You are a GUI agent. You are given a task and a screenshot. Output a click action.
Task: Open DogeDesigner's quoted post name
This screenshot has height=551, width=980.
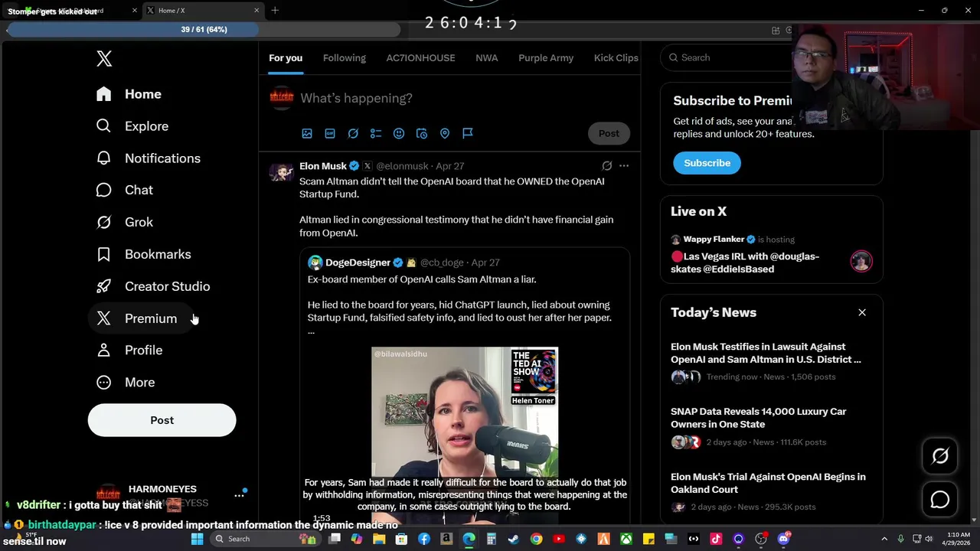pos(358,262)
